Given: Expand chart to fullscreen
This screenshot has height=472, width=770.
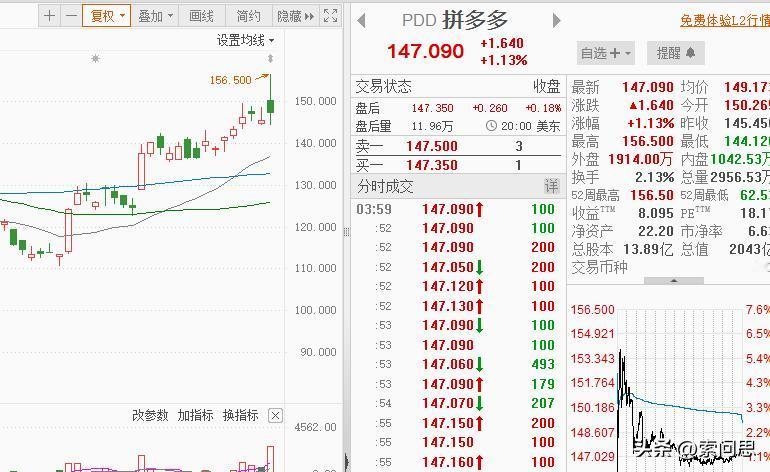Looking at the screenshot, I should coord(330,16).
